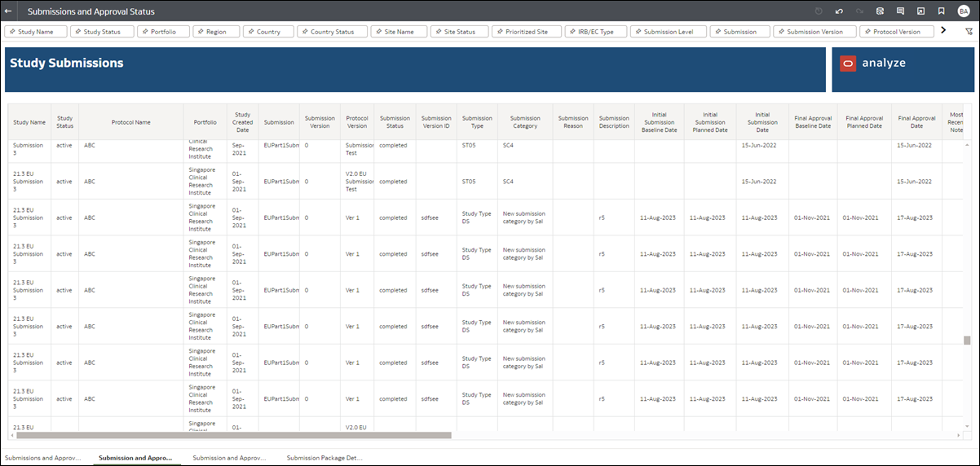
Task: Open the Portfolio filter
Action: pos(164,32)
